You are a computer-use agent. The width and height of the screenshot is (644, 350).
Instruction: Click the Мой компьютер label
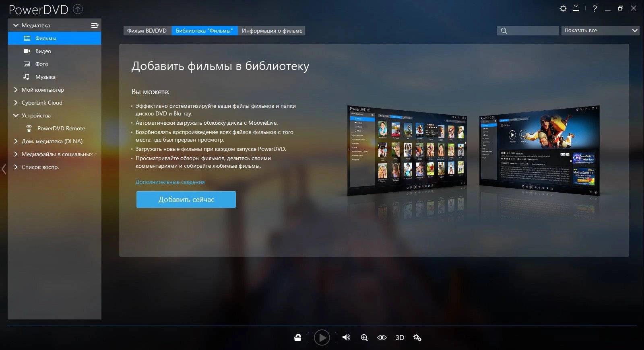[x=43, y=90]
